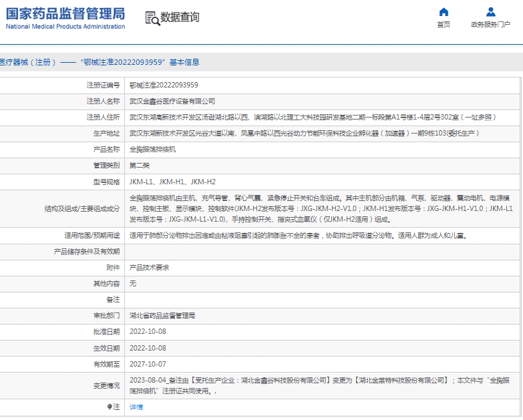Click the 数据查询 heading text
The width and height of the screenshot is (523, 420).
(x=180, y=17)
